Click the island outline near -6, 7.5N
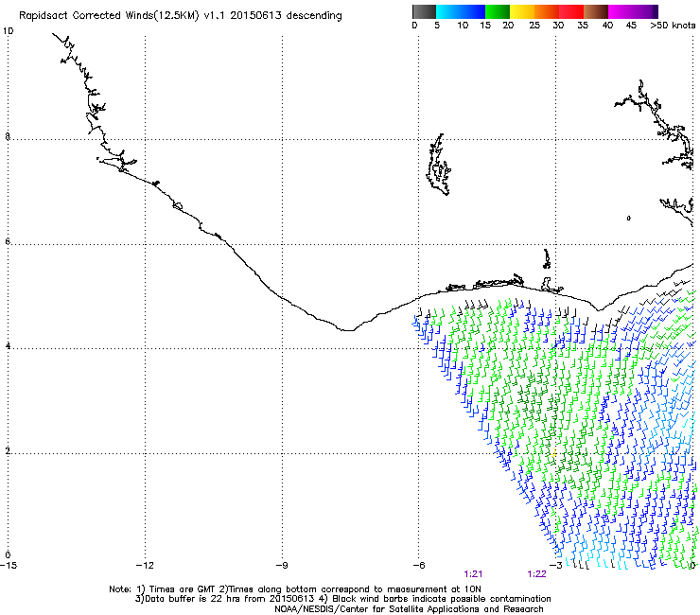Screen dimensions: 700x615 [438, 165]
